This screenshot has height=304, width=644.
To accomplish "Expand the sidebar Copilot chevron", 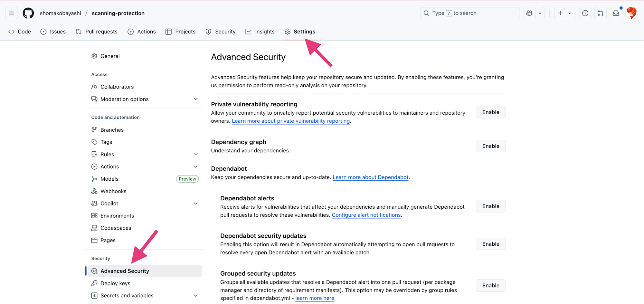I will click(x=195, y=203).
